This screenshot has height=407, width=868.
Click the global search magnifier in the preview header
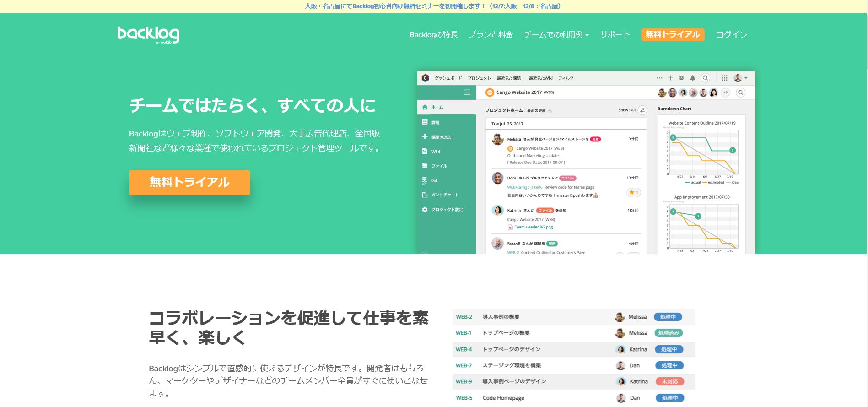point(706,78)
